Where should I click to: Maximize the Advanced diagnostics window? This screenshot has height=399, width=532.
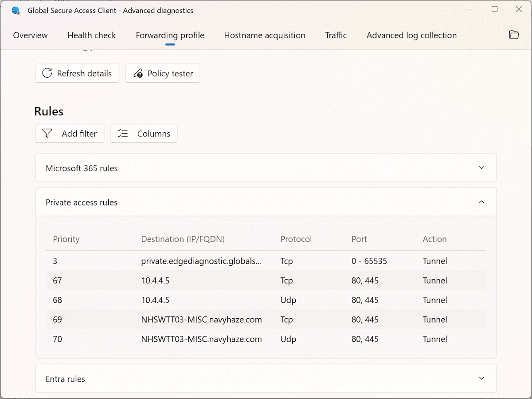click(x=495, y=9)
